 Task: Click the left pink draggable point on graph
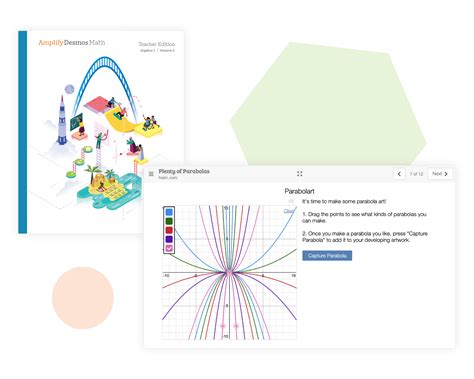[x=223, y=326]
